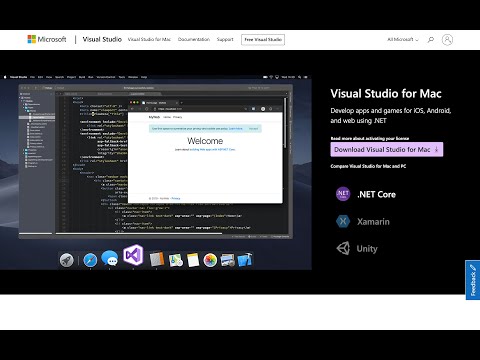Click the hero screenshot of Visual Studio IDE
Image resolution: width=480 pixels, height=360 pixels.
[156, 172]
